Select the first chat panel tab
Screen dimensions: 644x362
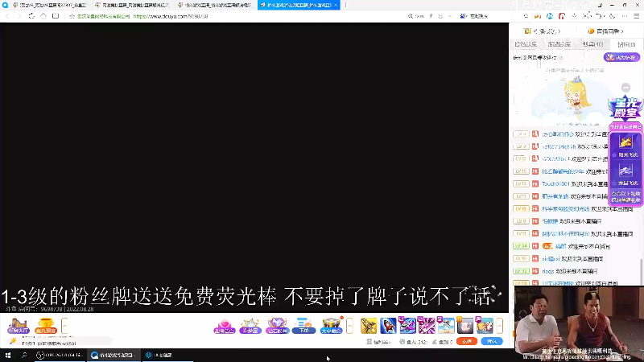(526, 44)
